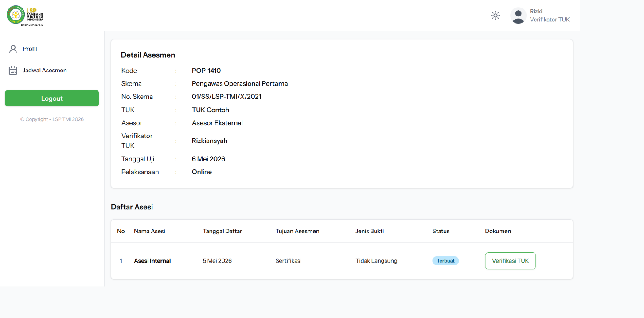Select the Asesi Internal name cell

coord(152,261)
